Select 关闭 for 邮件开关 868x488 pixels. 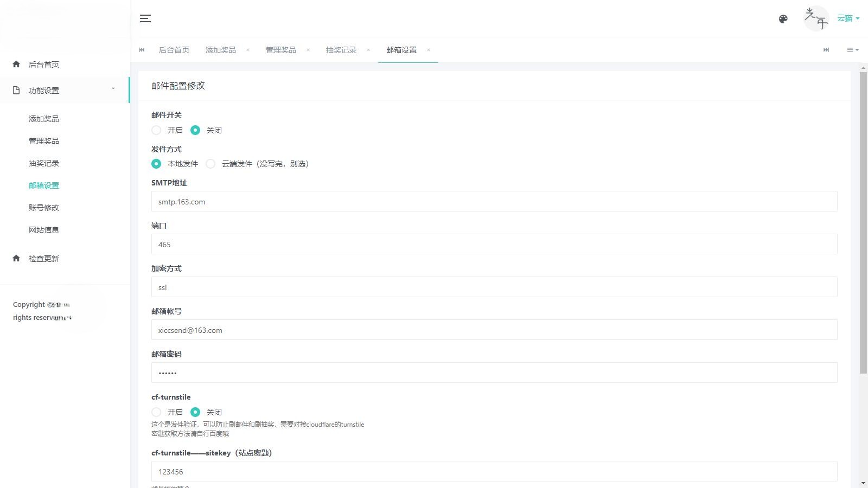click(x=195, y=130)
